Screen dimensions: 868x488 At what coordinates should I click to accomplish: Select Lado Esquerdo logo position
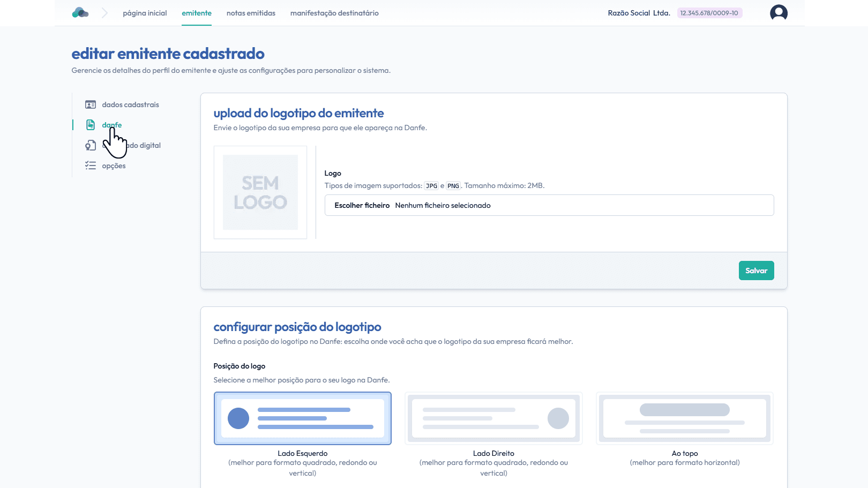tap(303, 418)
